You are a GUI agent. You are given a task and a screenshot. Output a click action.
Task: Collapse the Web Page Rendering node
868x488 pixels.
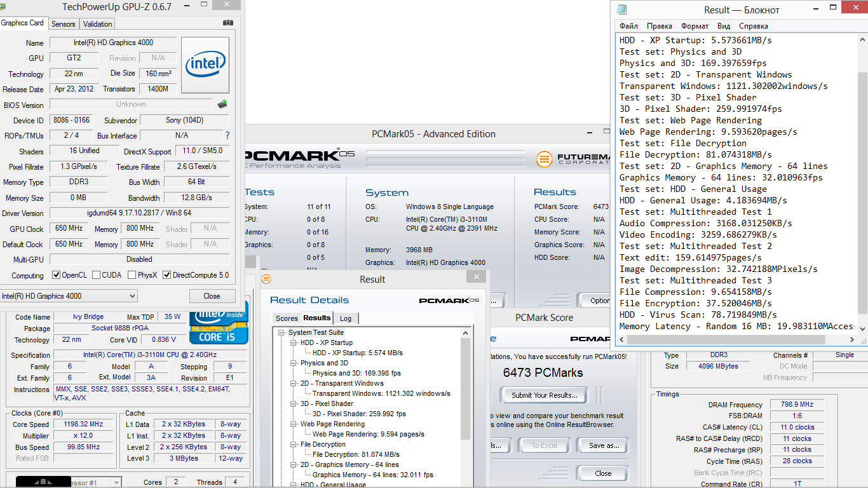[x=294, y=424]
